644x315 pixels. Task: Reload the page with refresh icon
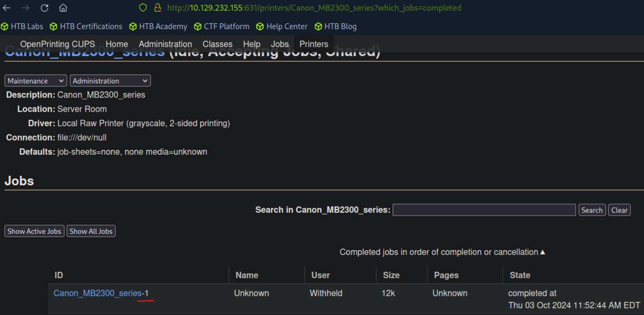[x=44, y=8]
